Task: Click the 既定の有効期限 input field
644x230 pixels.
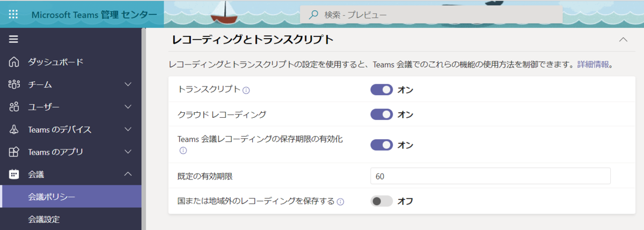Action: pyautogui.click(x=491, y=176)
